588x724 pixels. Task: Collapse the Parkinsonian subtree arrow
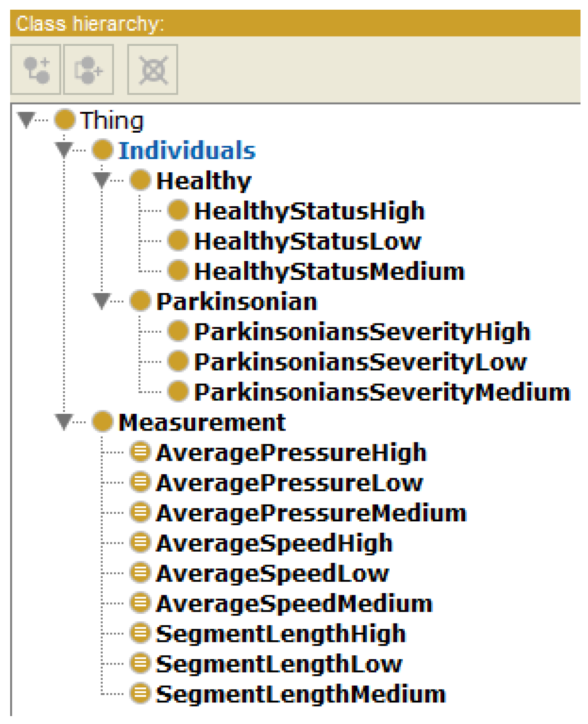(x=102, y=301)
